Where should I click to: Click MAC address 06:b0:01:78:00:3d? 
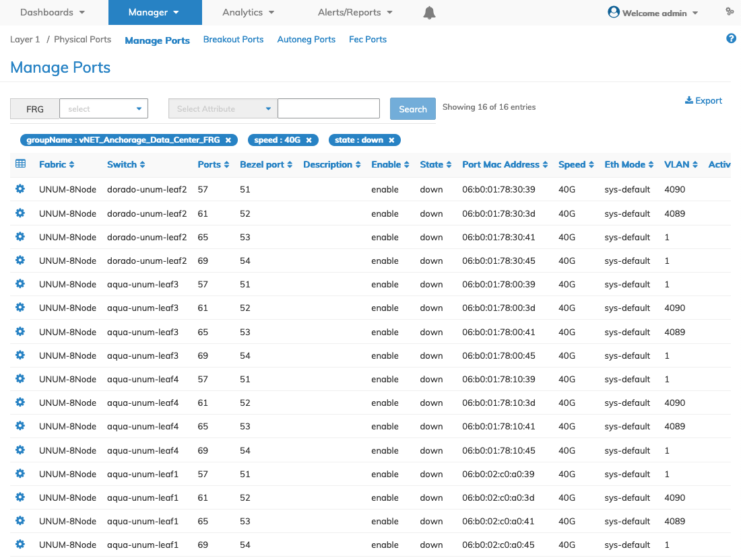point(498,308)
